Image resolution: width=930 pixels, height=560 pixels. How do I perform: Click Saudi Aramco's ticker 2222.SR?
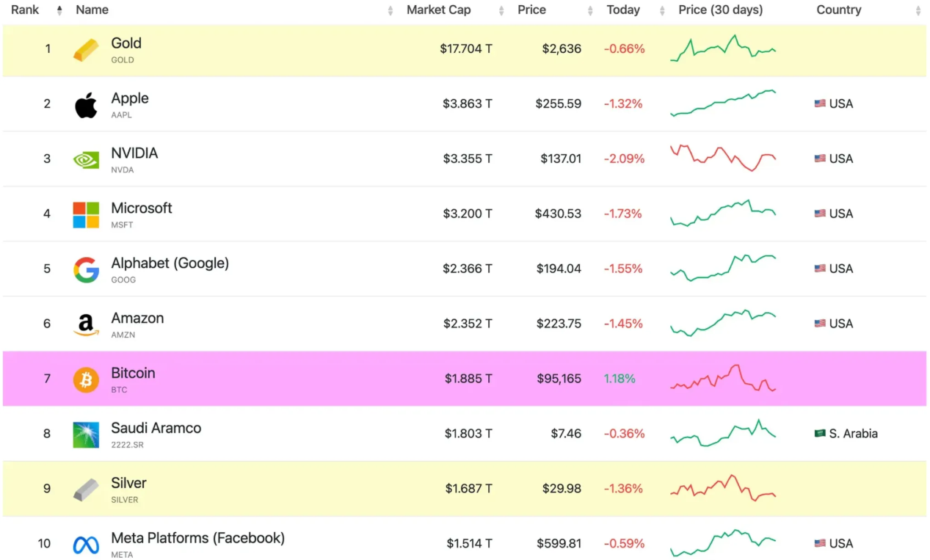coord(128,445)
